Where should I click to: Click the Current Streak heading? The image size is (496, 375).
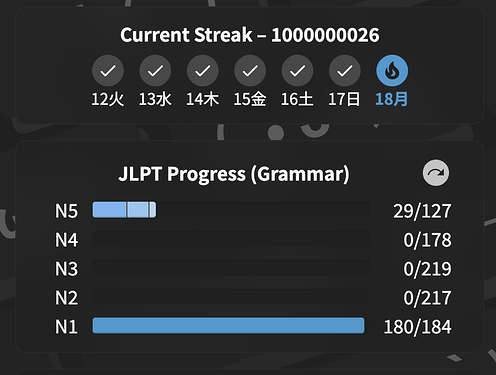pos(250,35)
